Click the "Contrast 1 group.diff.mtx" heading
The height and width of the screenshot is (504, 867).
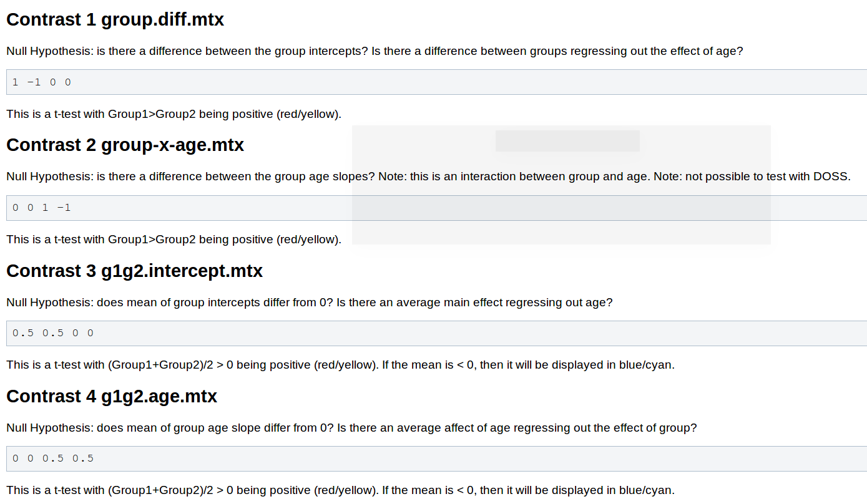pos(115,20)
